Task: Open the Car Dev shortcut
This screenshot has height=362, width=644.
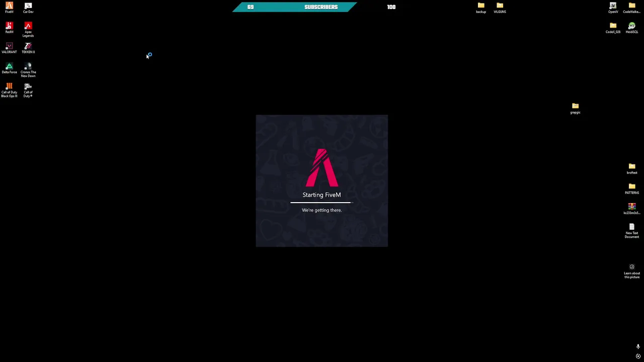Action: pyautogui.click(x=28, y=8)
